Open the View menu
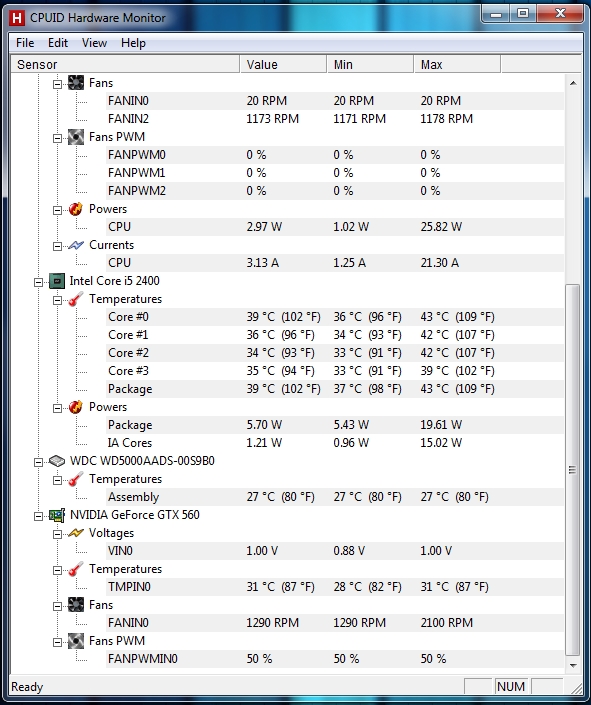 point(94,43)
